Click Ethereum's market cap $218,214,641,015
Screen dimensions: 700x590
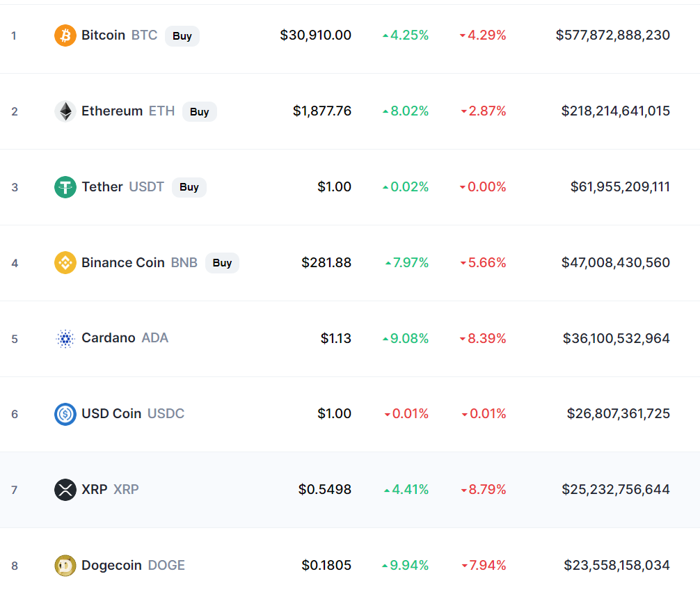point(616,111)
